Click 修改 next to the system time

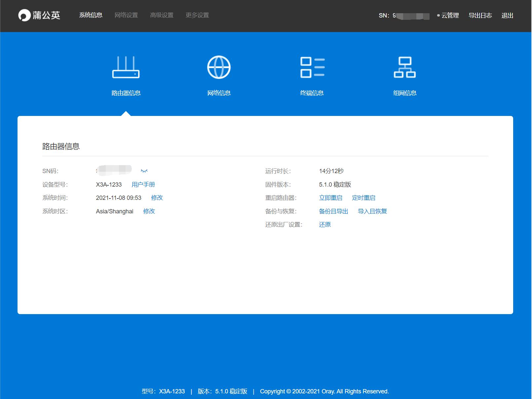158,198
